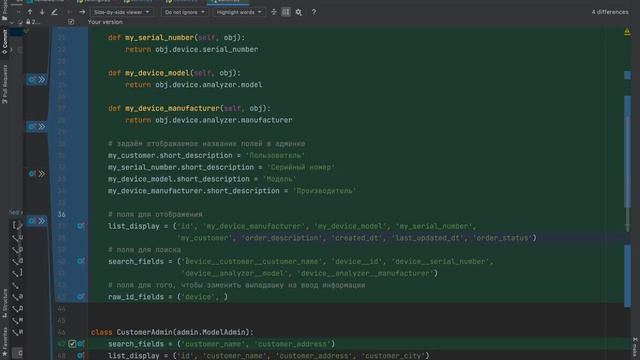Open the Highlight words dropdown

tap(239, 12)
